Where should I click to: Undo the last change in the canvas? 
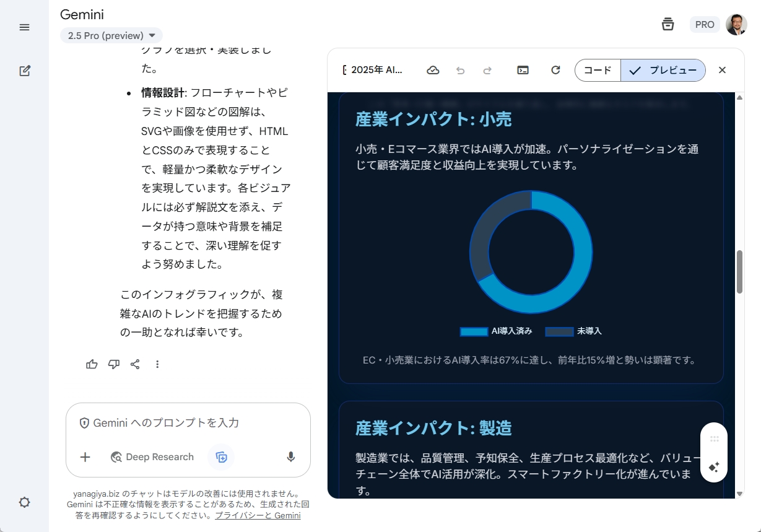point(460,70)
